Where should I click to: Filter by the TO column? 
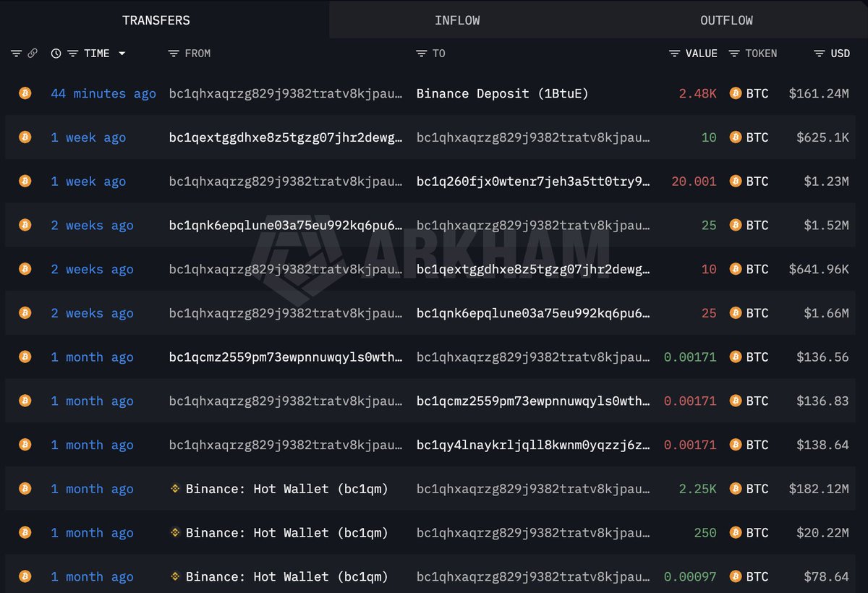(x=422, y=54)
